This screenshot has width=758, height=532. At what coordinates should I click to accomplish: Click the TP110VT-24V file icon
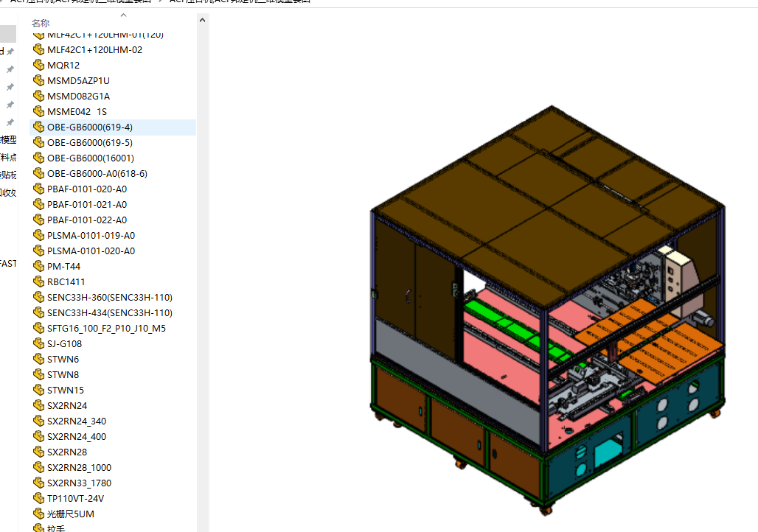click(38, 497)
